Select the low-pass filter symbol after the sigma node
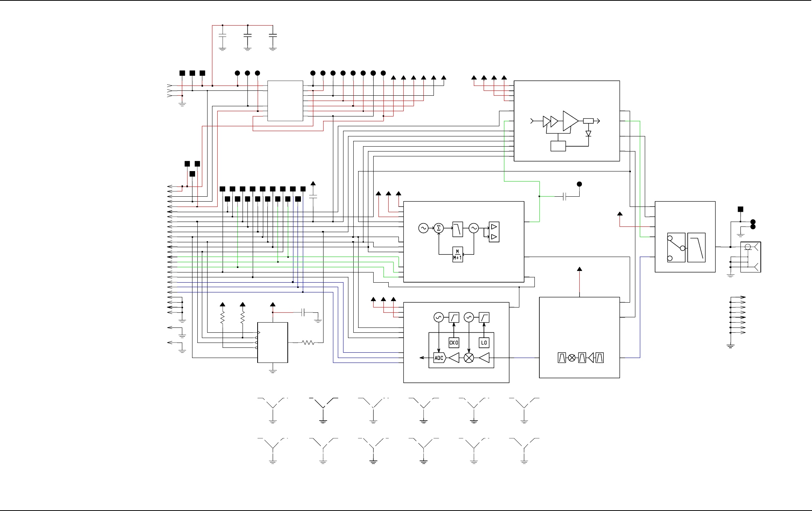Screen dimensions: 812x511 (458, 229)
